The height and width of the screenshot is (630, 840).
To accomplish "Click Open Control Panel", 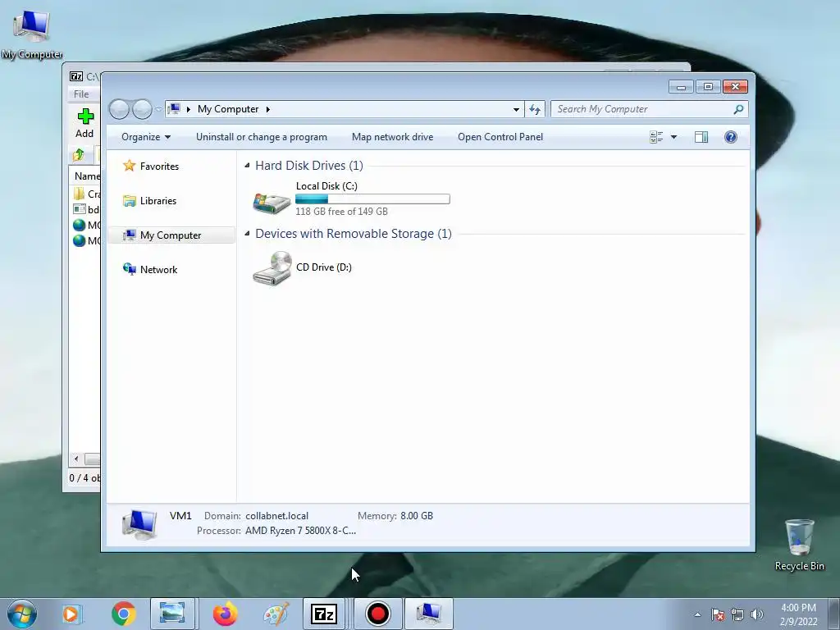I will coord(500,137).
